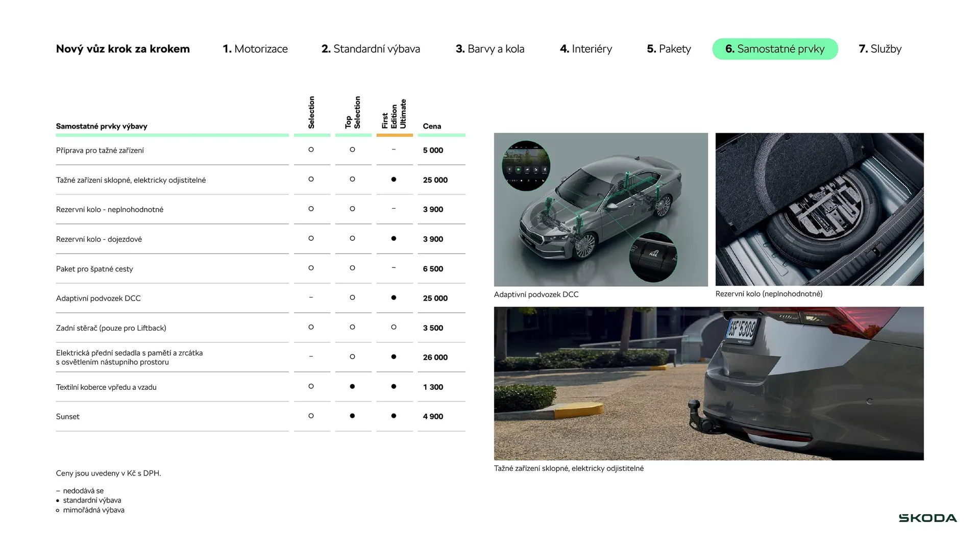Click price 3 500 for Zadní stěrač

click(x=433, y=328)
